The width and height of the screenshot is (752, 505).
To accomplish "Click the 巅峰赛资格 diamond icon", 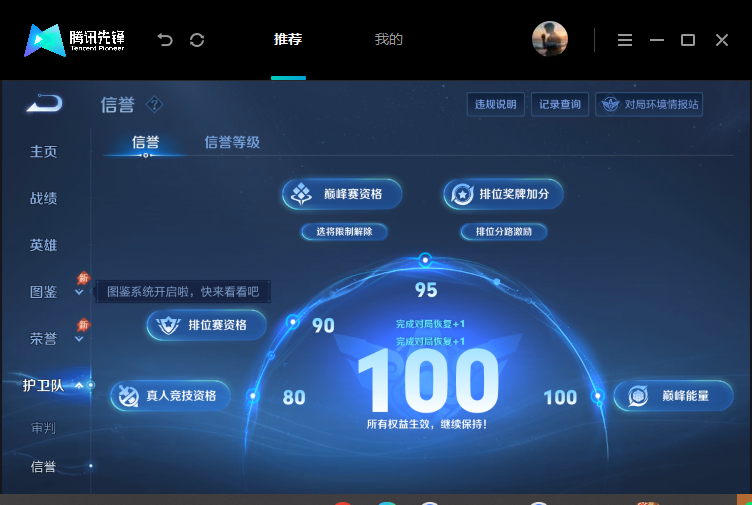I will (302, 194).
